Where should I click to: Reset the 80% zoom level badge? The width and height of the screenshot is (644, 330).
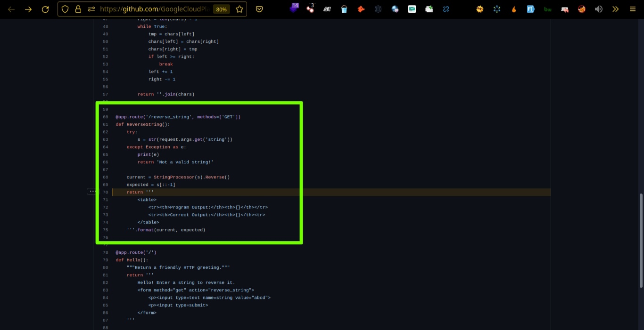coord(220,9)
